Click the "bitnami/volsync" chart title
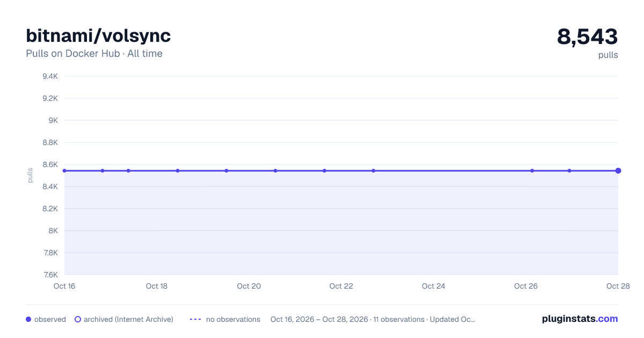 click(x=98, y=35)
